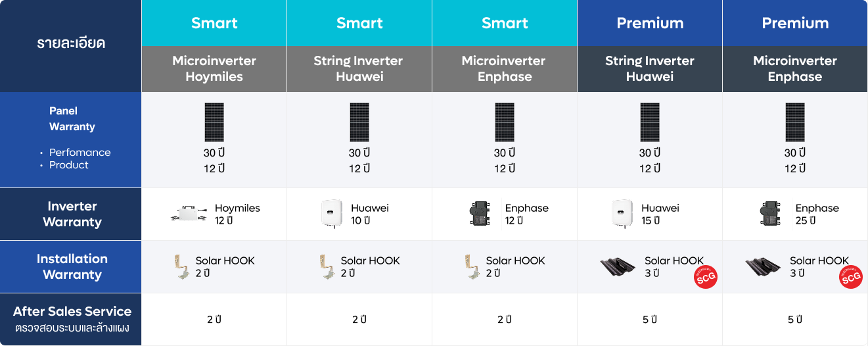Click the รายละเอียด header cell
868x346 pixels.
tap(71, 46)
